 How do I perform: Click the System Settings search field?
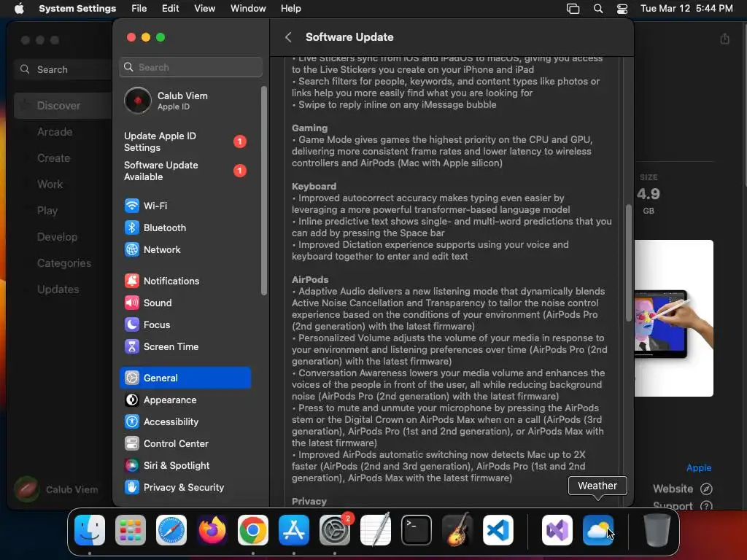[x=190, y=67]
